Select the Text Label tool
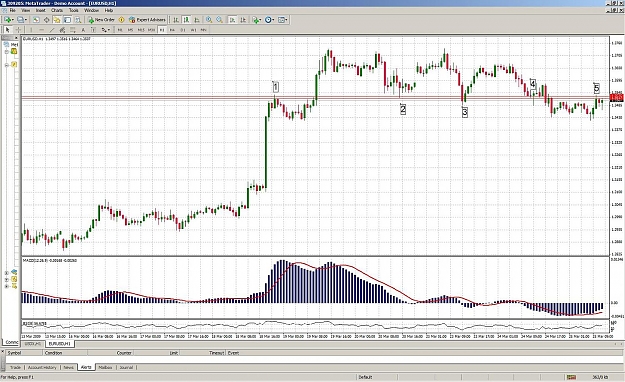This screenshot has height=382, width=625. point(93,30)
